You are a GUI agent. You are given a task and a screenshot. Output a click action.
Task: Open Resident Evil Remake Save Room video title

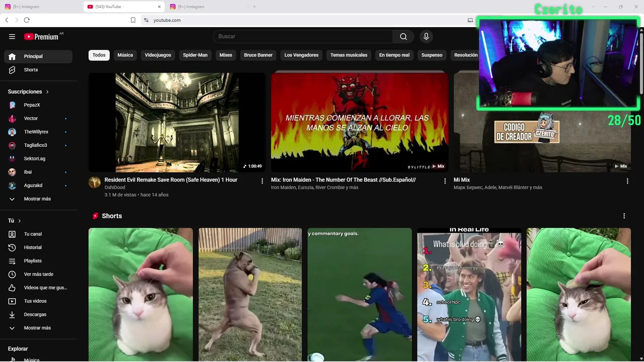coord(171,180)
